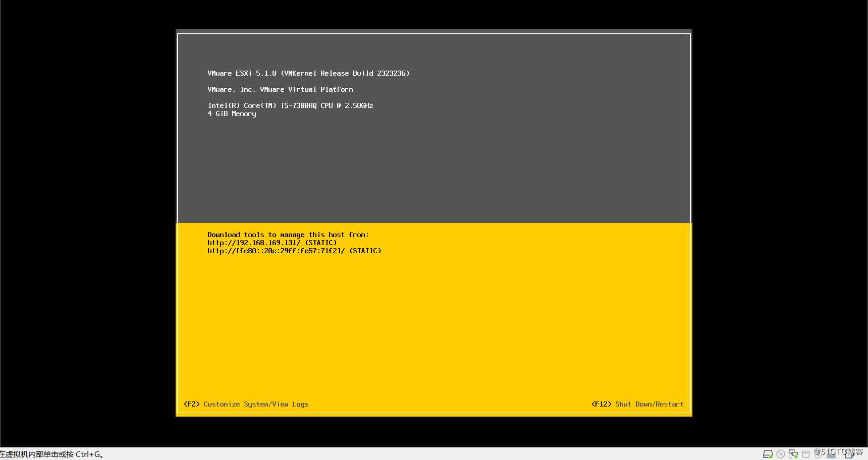Click the hard disk status icon
868x460 pixels.
(768, 454)
